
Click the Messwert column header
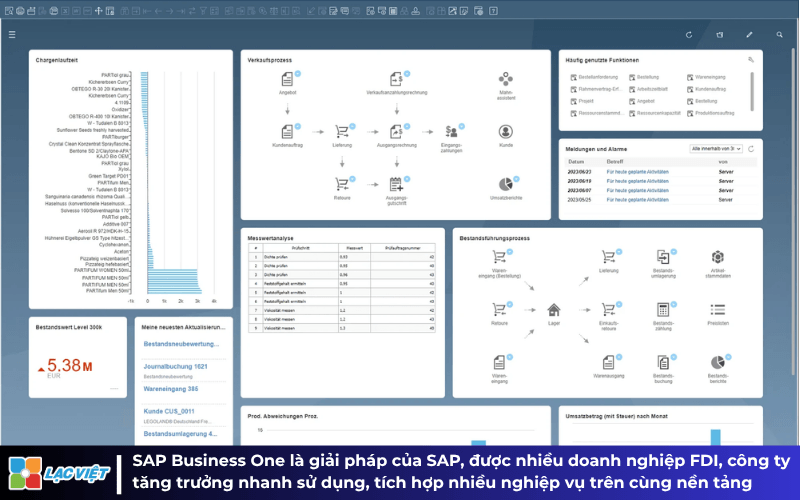[355, 248]
